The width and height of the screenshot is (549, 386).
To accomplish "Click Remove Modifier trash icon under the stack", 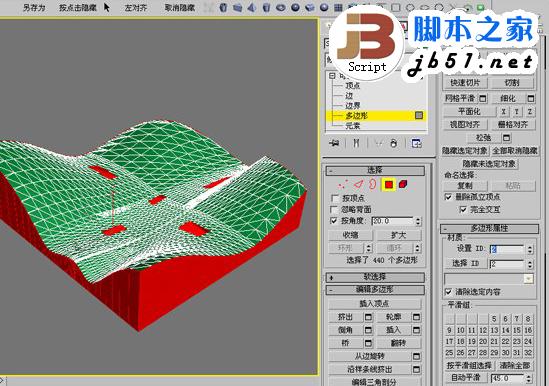I will click(x=394, y=143).
